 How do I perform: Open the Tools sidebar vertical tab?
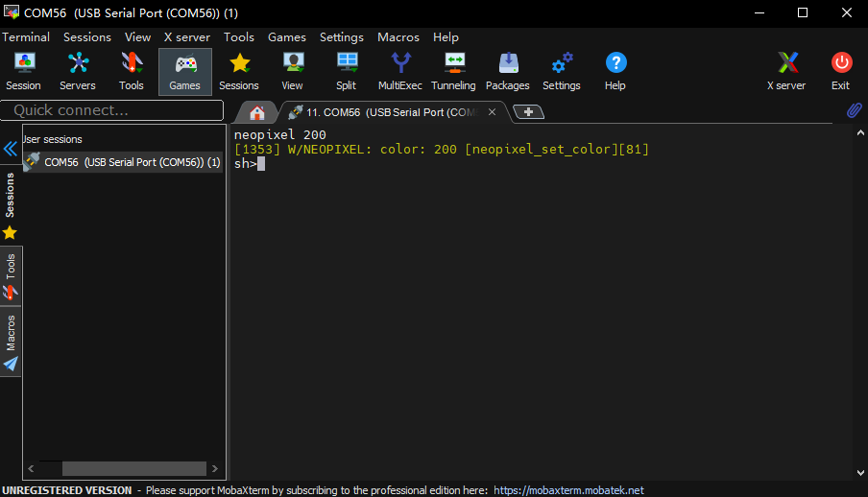[x=11, y=275]
